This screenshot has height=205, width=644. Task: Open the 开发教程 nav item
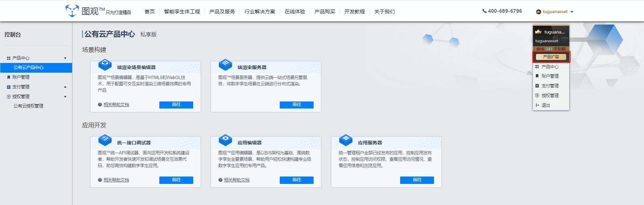(x=355, y=12)
